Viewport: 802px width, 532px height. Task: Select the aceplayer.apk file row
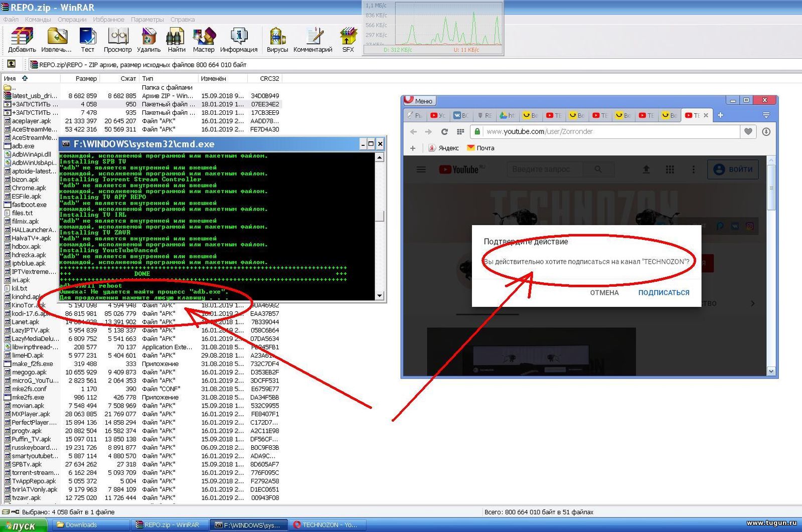[x=141, y=121]
